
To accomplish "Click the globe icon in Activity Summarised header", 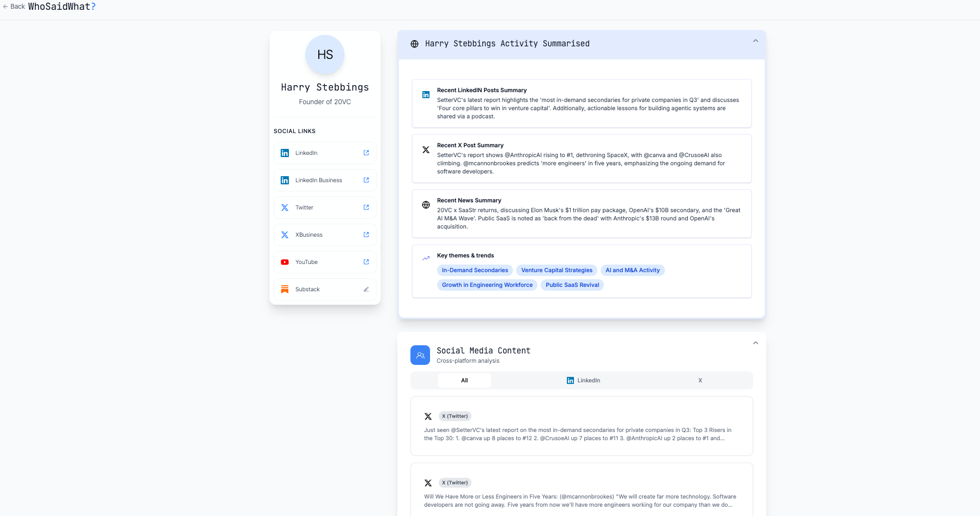I will [x=414, y=44].
